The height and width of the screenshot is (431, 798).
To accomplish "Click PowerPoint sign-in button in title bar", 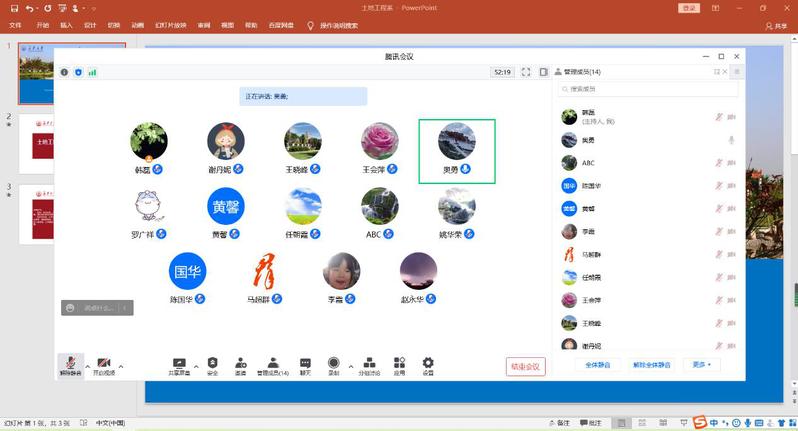I will [689, 8].
